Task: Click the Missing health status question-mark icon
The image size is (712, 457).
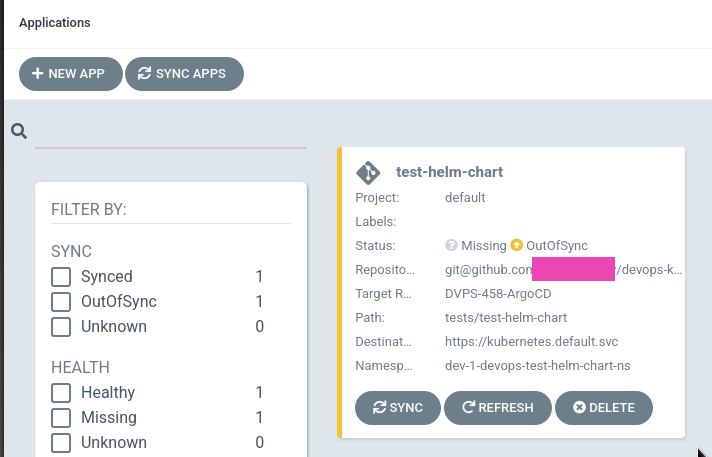Action: (x=451, y=245)
